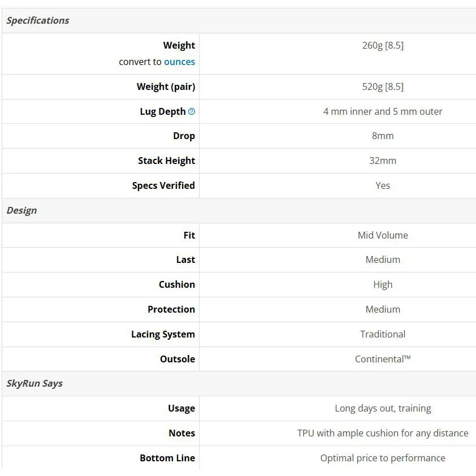Select the Continental outsole value
The height and width of the screenshot is (476, 476).
pos(383,359)
